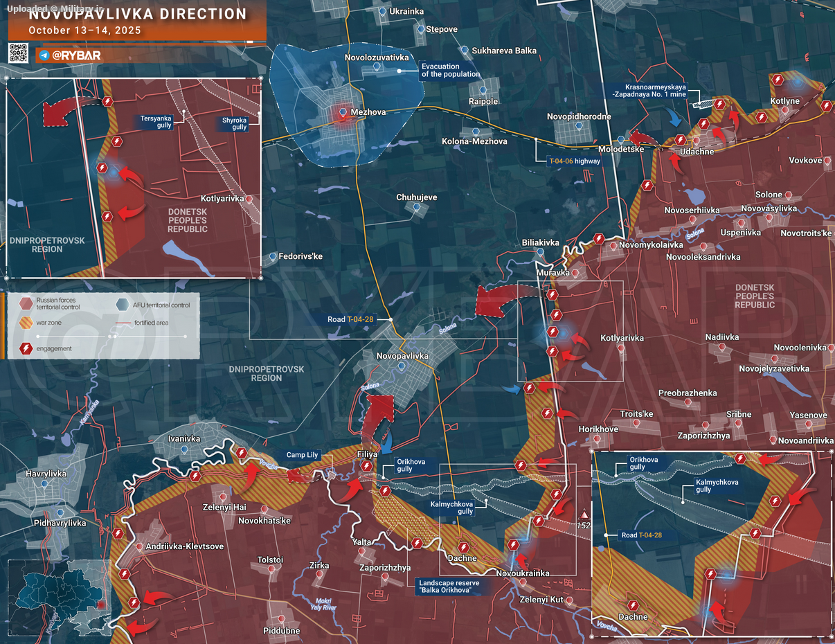Select the fortified area line sample in legend
The image size is (835, 644).
click(x=123, y=323)
